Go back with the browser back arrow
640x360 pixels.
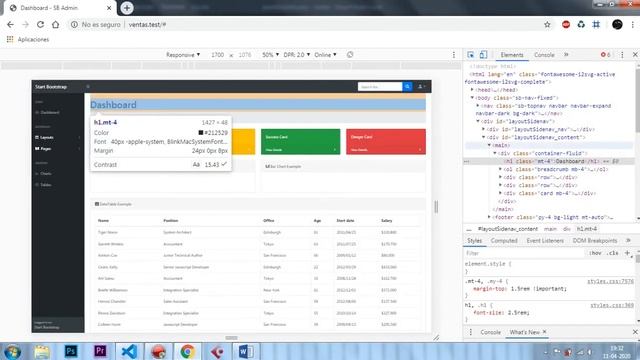tap(10, 24)
